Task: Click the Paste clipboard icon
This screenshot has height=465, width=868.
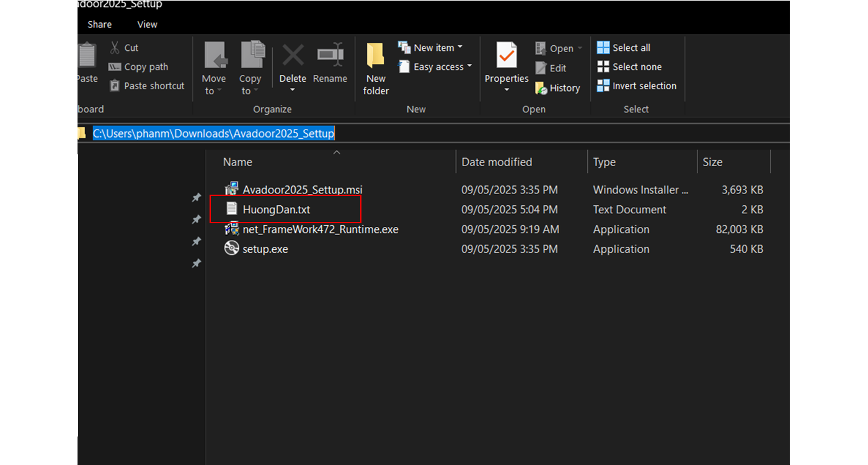Action: coord(87,55)
